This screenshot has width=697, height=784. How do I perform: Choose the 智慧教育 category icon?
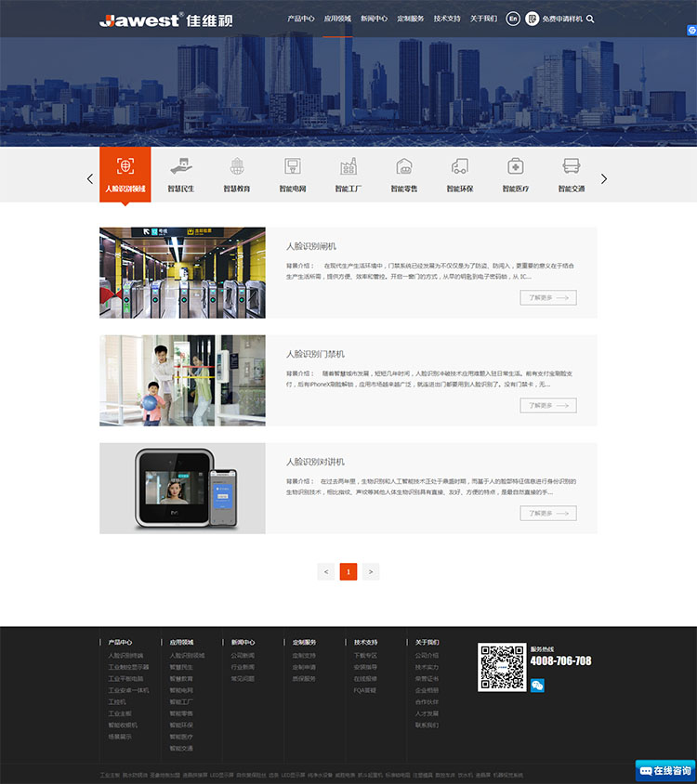pos(237,167)
